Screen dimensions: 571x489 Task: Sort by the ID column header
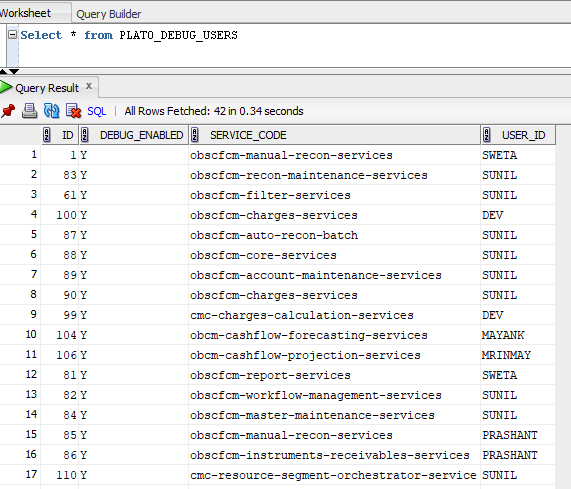click(60, 135)
